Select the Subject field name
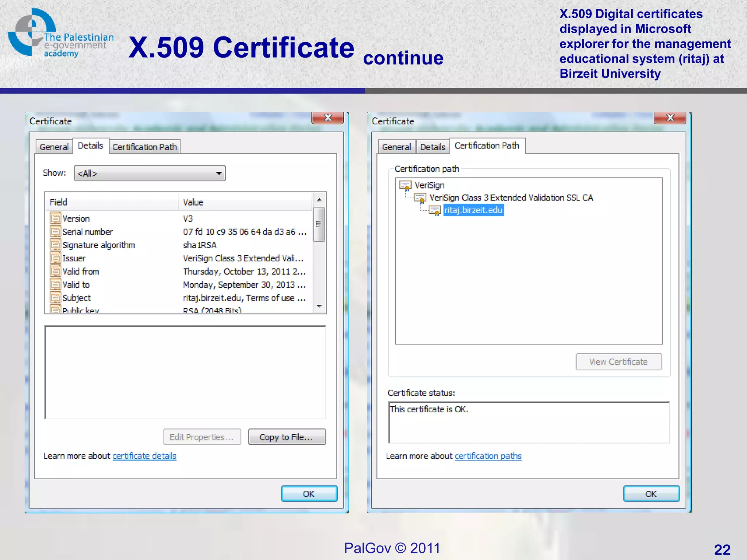 pyautogui.click(x=77, y=298)
